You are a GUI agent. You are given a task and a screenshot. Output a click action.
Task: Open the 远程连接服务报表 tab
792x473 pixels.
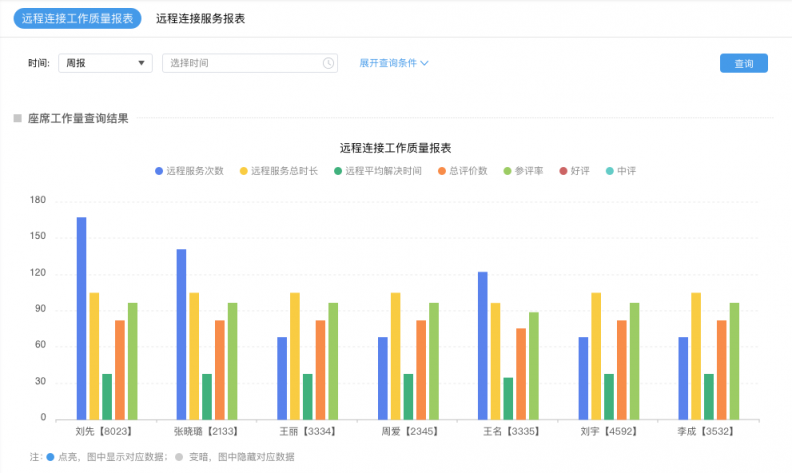(x=201, y=19)
